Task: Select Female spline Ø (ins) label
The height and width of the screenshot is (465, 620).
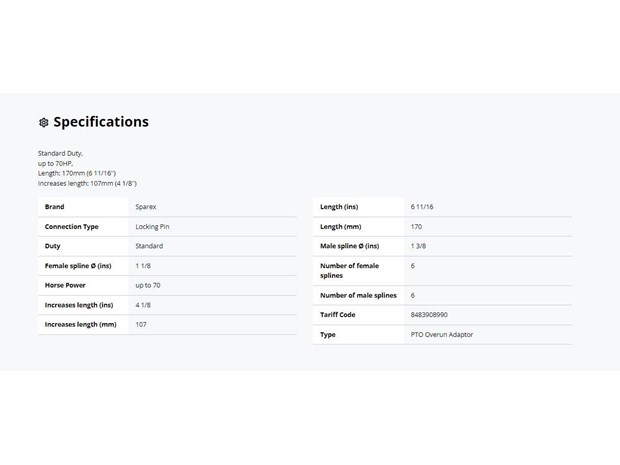Action: pyautogui.click(x=78, y=266)
